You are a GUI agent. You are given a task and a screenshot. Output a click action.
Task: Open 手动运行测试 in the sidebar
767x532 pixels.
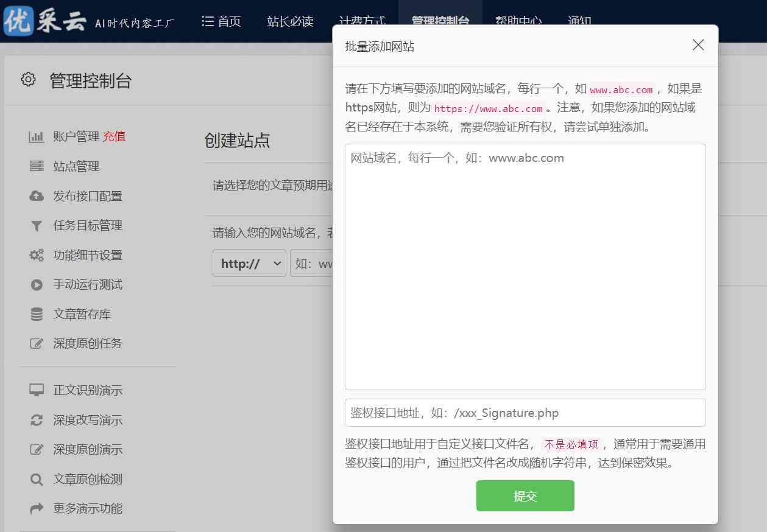[88, 285]
